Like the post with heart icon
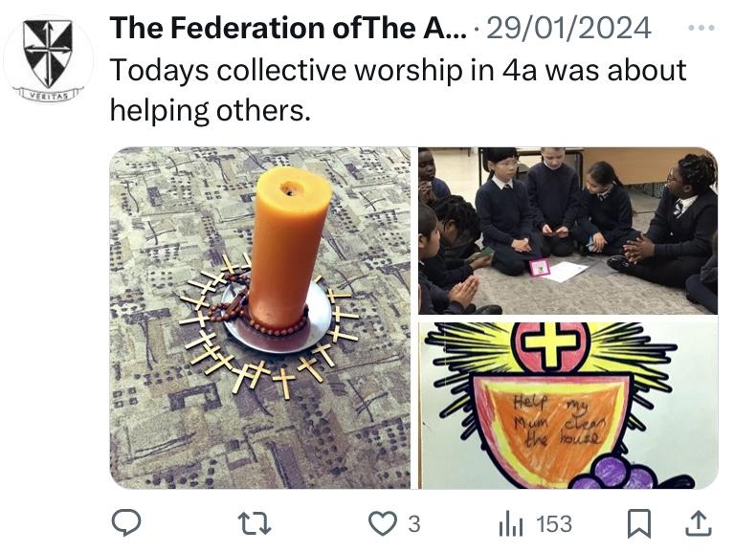The height and width of the screenshot is (552, 756). [383, 523]
